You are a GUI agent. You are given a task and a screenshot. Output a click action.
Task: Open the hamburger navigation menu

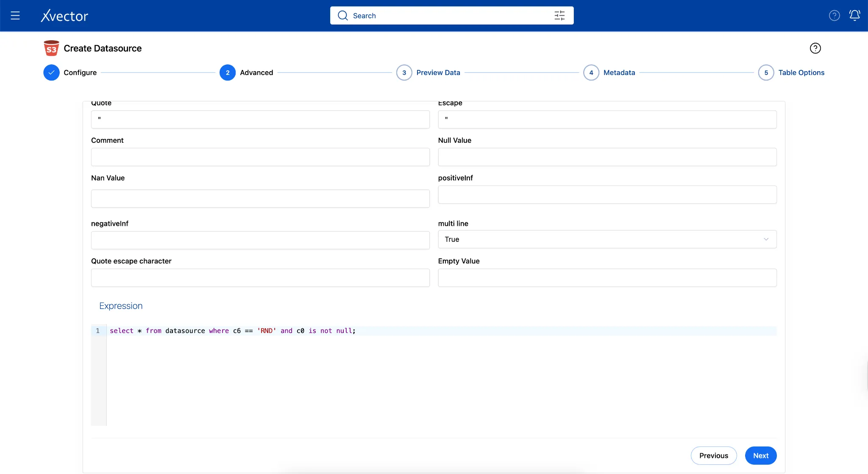15,16
